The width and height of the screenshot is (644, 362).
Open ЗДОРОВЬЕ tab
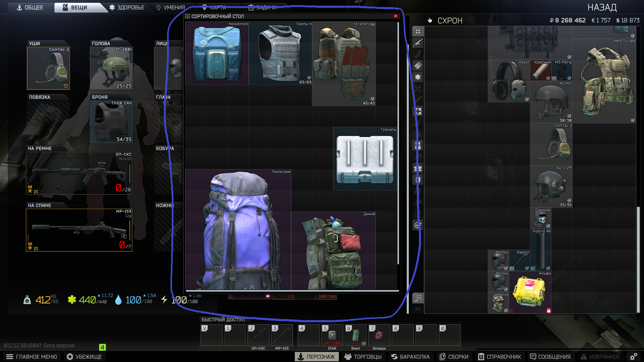tap(127, 8)
